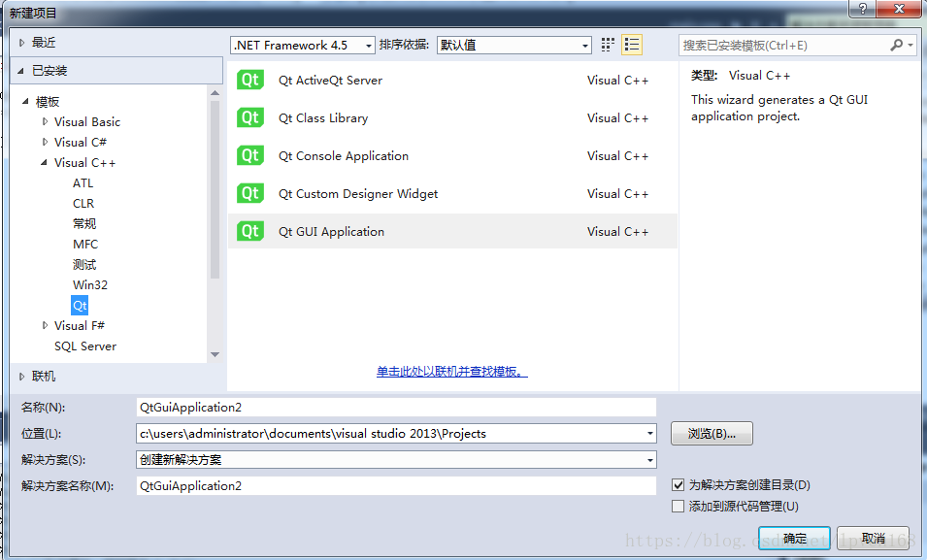Viewport: 927px width, 560px height.
Task: Switch to medium icons list view
Action: click(x=632, y=45)
